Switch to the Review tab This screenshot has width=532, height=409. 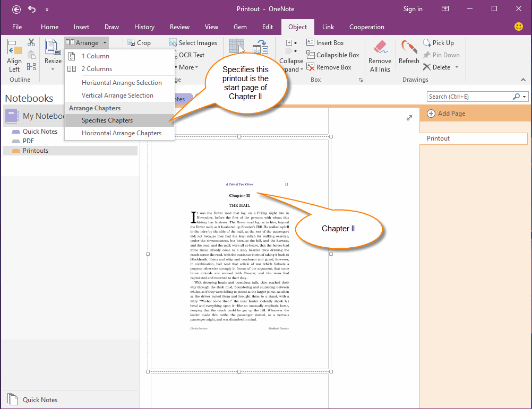click(x=179, y=27)
